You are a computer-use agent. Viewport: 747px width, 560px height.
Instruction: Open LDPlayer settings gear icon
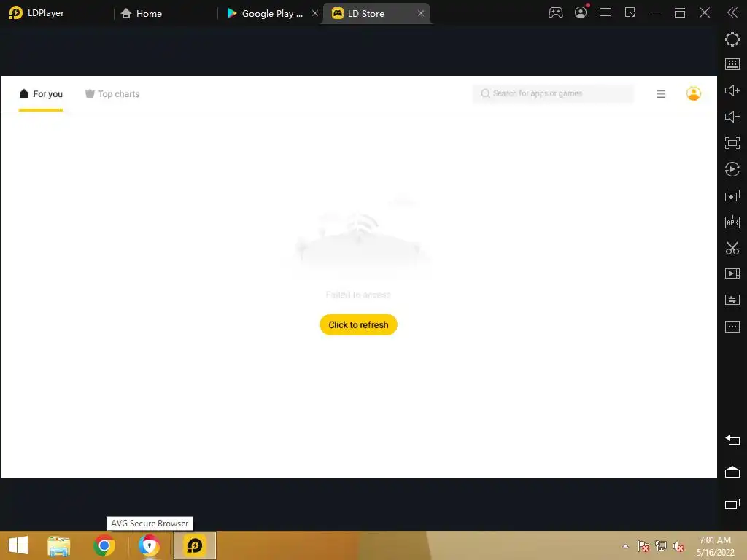click(732, 39)
